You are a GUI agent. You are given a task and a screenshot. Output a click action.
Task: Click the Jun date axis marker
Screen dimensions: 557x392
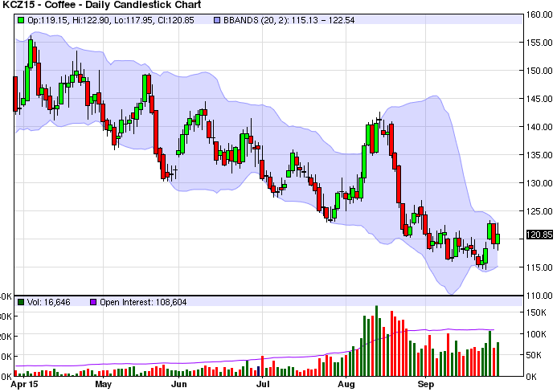point(180,385)
